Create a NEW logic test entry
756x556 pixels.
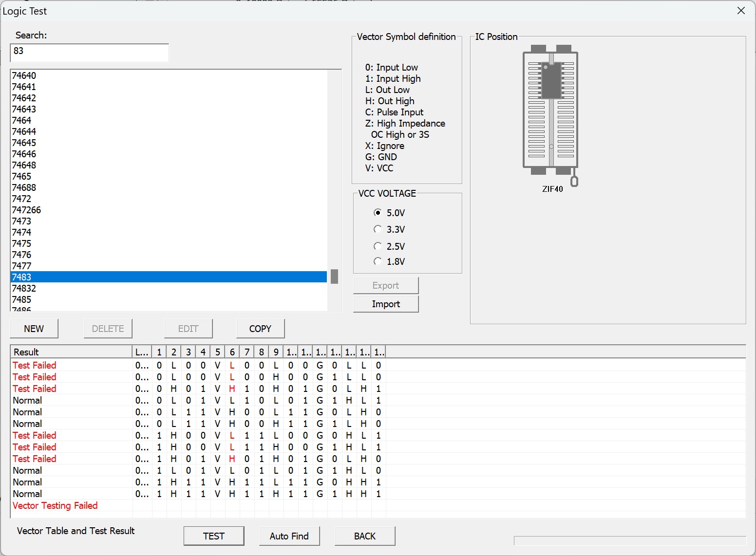click(x=34, y=329)
